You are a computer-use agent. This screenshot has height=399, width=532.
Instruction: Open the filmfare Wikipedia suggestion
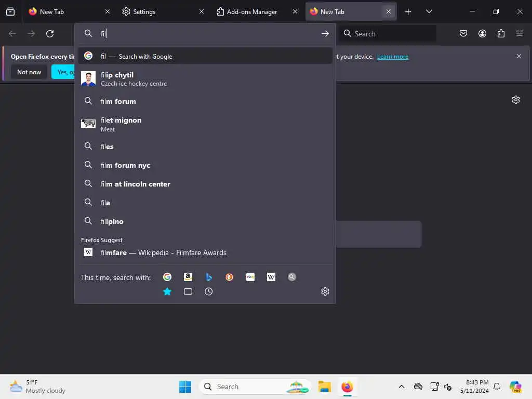coord(205,252)
